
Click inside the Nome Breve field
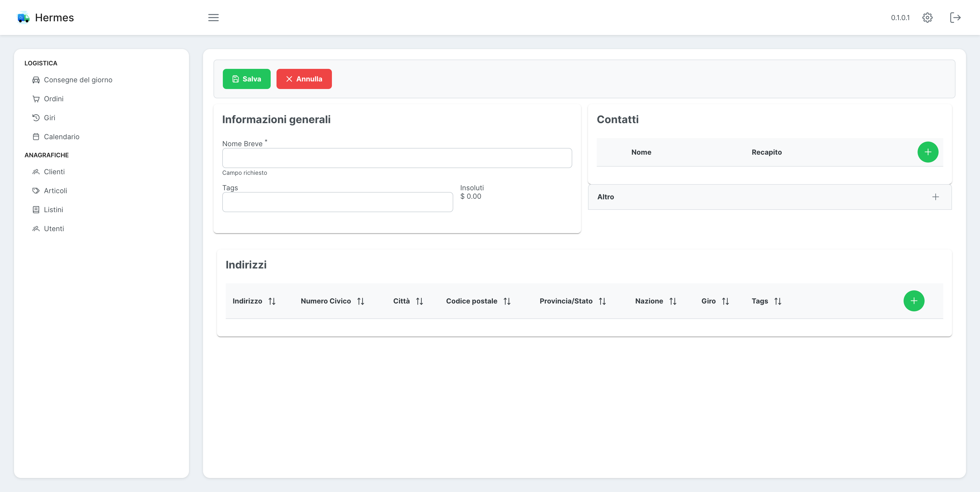[397, 158]
